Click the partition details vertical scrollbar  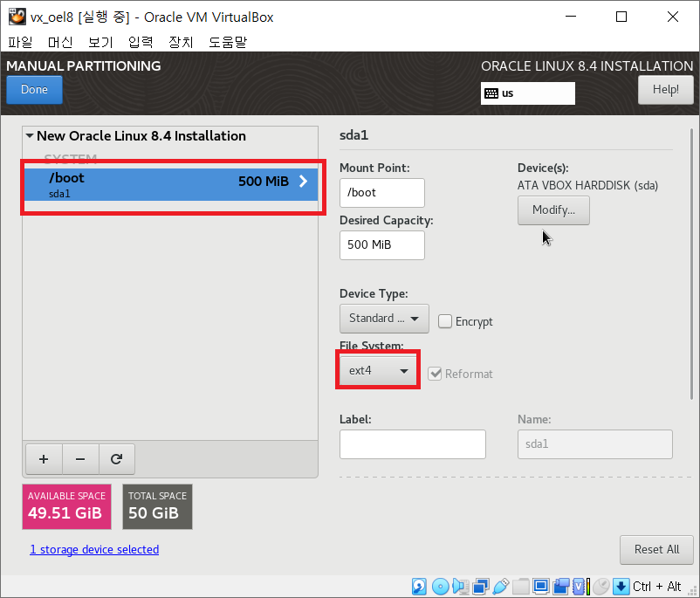(x=691, y=264)
